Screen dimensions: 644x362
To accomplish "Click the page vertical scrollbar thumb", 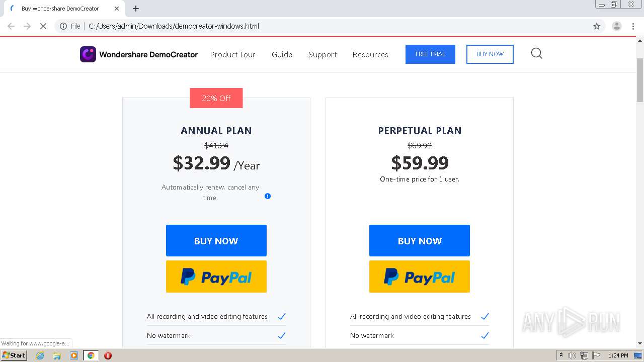I will coord(640,80).
